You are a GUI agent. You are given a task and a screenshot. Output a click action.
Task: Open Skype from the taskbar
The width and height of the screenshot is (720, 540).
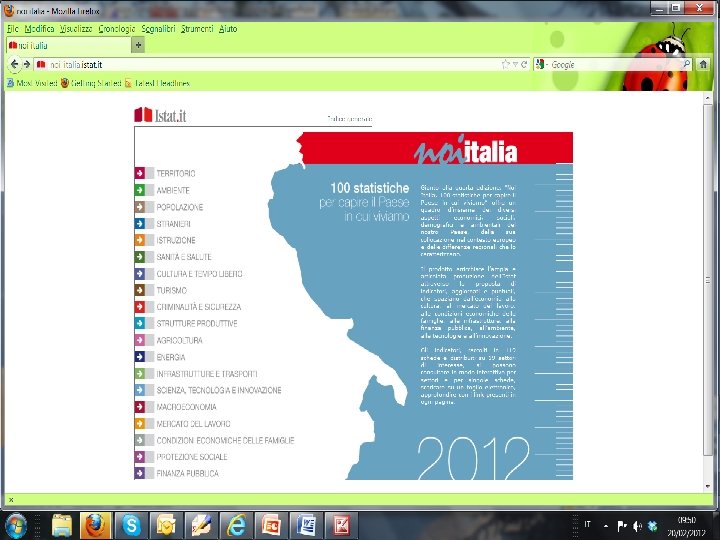pyautogui.click(x=131, y=526)
